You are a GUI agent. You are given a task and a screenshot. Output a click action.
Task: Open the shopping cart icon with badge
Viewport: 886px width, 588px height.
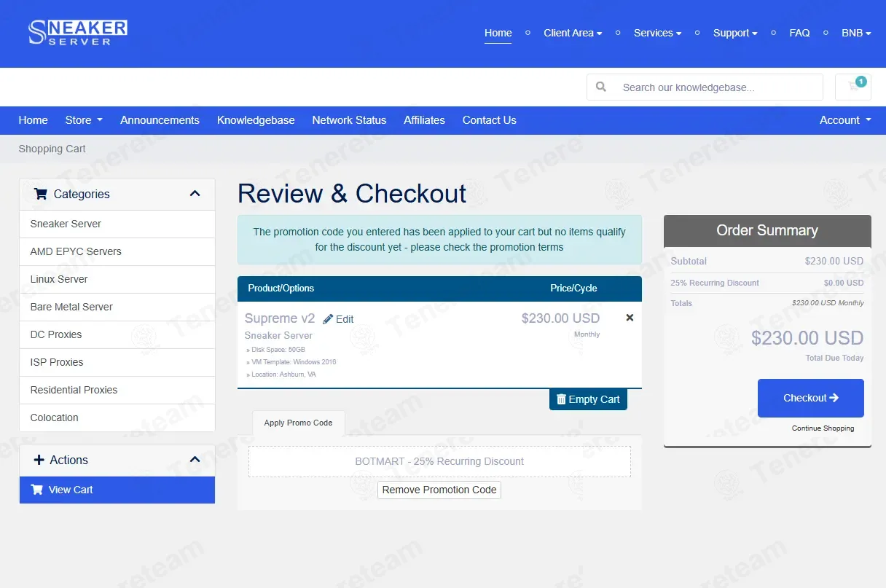coord(853,87)
